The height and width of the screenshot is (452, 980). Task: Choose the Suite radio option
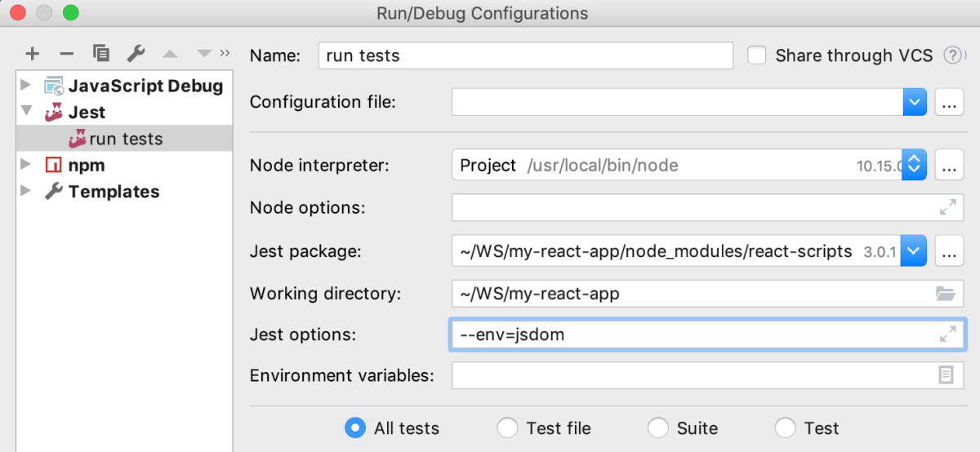coord(657,428)
